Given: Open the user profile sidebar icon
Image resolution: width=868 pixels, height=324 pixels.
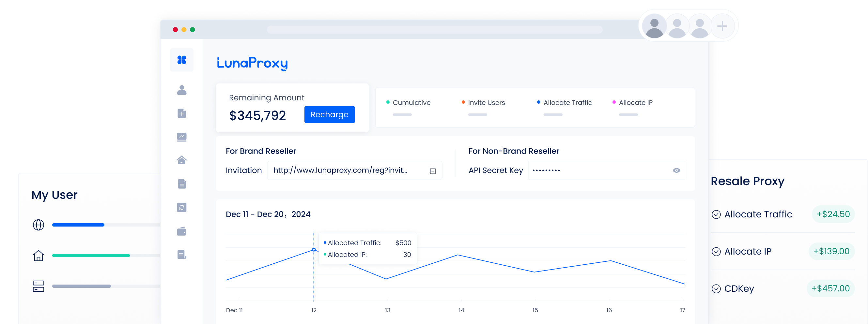Looking at the screenshot, I should click(182, 90).
